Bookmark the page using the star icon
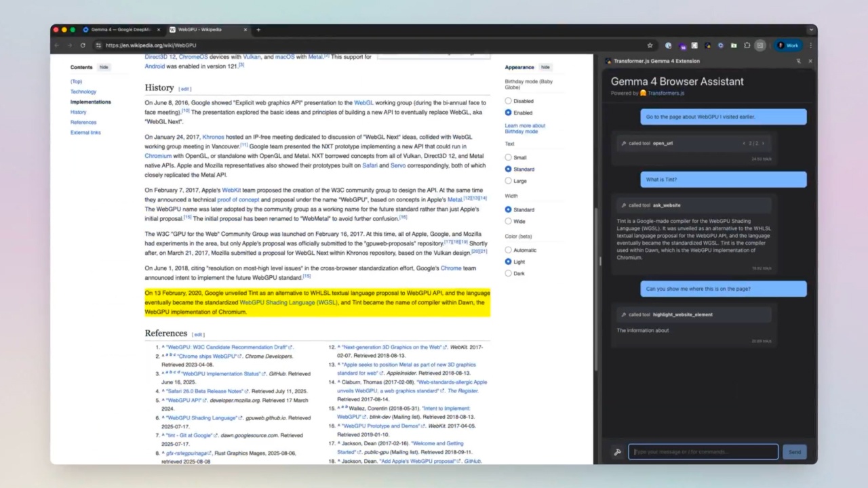 coord(650,45)
